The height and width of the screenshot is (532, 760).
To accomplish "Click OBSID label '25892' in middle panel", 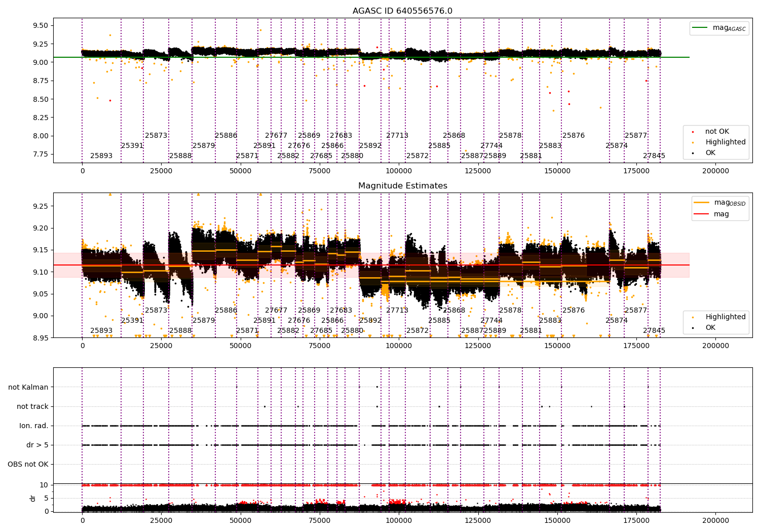I will tap(370, 321).
